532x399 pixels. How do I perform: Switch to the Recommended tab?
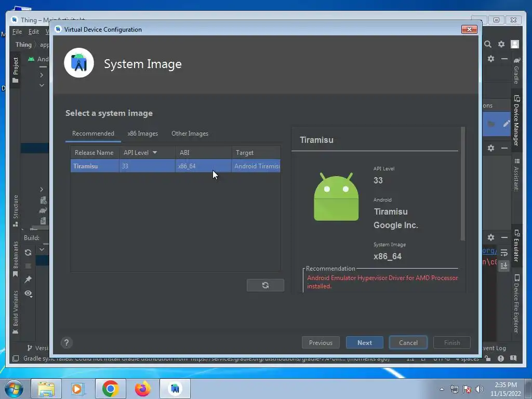coord(93,134)
